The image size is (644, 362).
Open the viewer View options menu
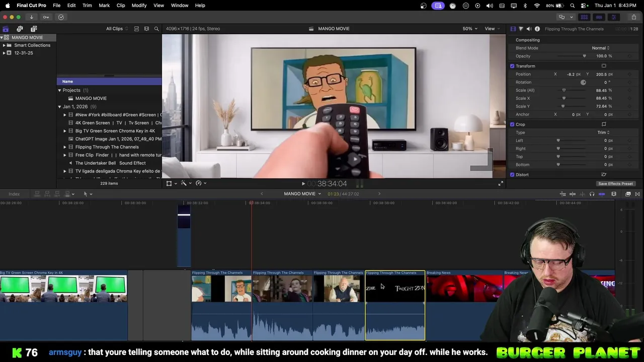(x=492, y=29)
